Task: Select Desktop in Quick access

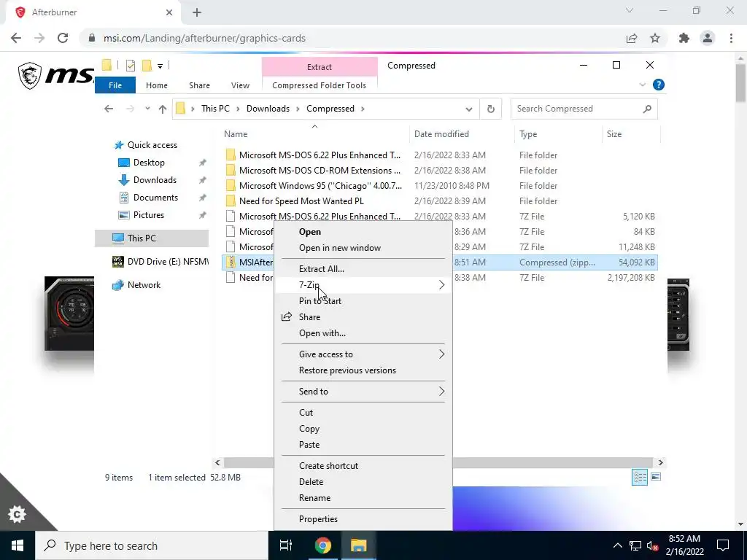Action: (149, 163)
